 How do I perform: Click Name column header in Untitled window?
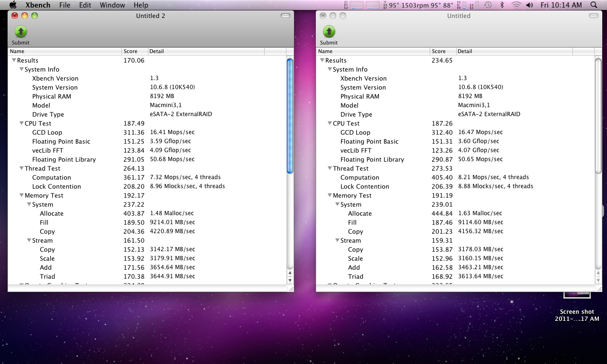click(x=373, y=51)
